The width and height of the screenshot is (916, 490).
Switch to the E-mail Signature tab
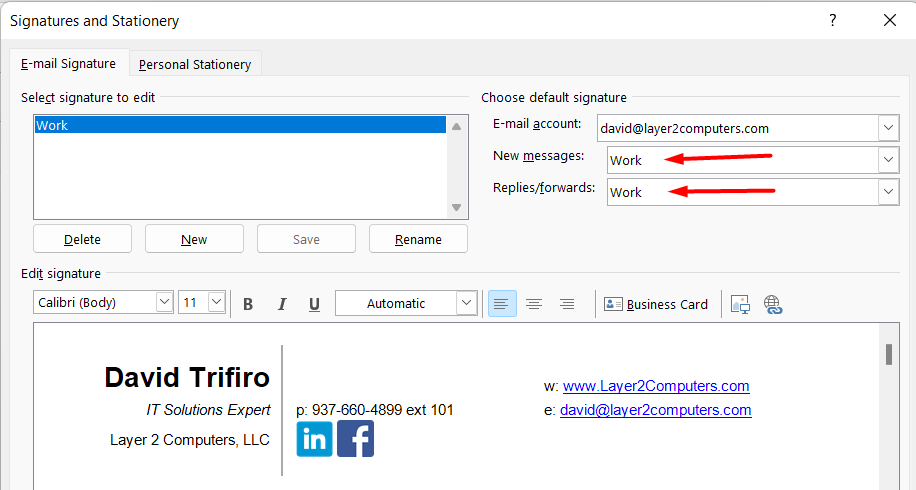coord(68,64)
